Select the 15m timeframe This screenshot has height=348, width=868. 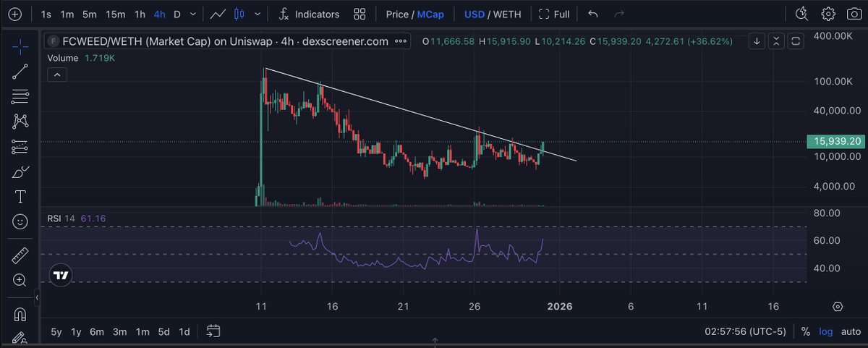click(x=116, y=14)
